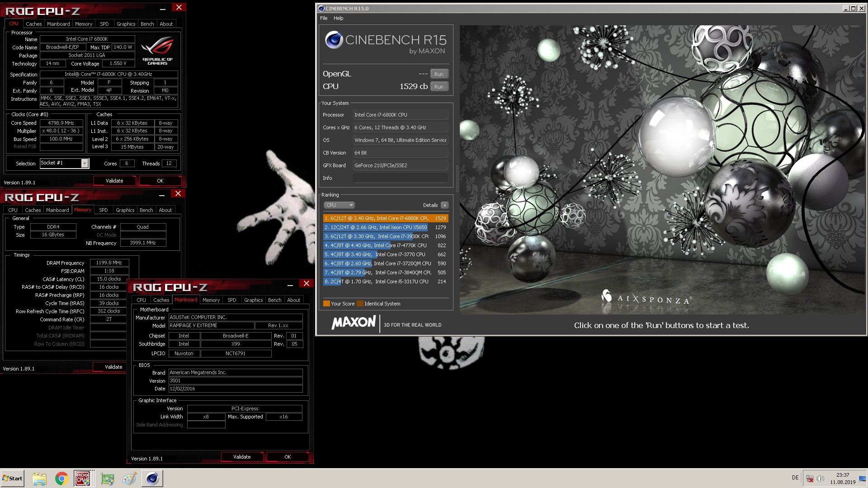The image size is (868, 488).
Task: Click the panel splitter handle in Cinebench
Action: tap(457, 178)
